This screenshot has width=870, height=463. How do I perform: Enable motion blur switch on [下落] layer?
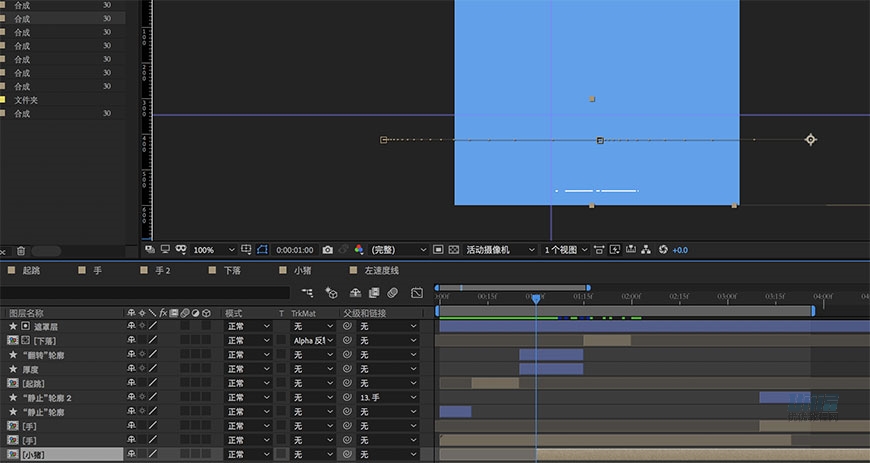coord(185,340)
